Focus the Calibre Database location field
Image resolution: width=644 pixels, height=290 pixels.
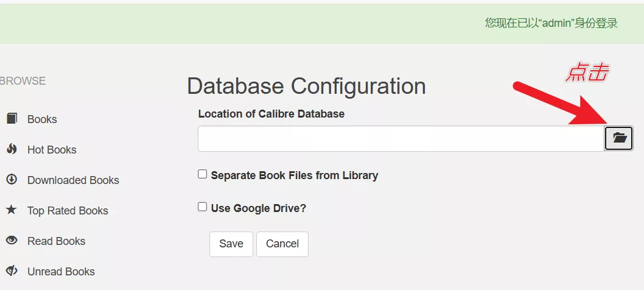point(401,139)
